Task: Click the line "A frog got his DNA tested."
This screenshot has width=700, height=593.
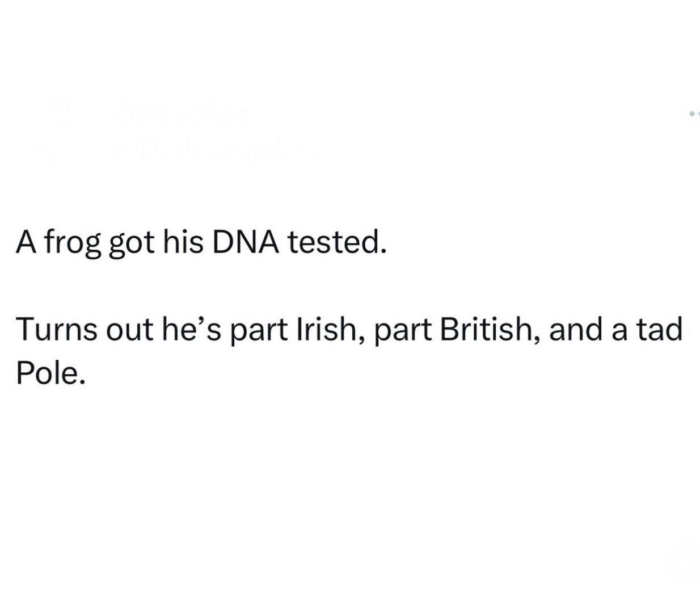Action: coord(201,244)
